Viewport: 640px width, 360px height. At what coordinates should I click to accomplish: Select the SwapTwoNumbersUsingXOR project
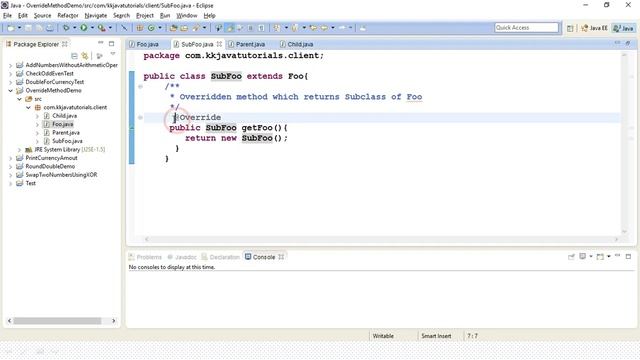coord(61,175)
